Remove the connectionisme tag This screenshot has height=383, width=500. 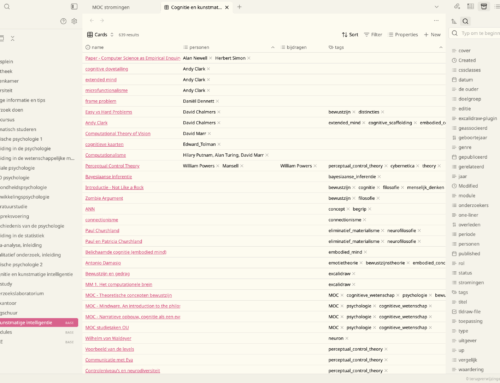[364, 220]
